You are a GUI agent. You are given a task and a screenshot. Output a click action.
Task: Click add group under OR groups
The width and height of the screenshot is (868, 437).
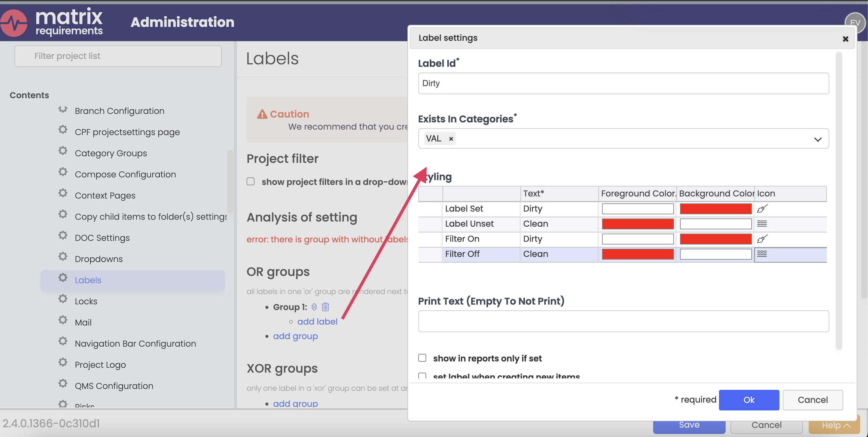click(x=295, y=336)
